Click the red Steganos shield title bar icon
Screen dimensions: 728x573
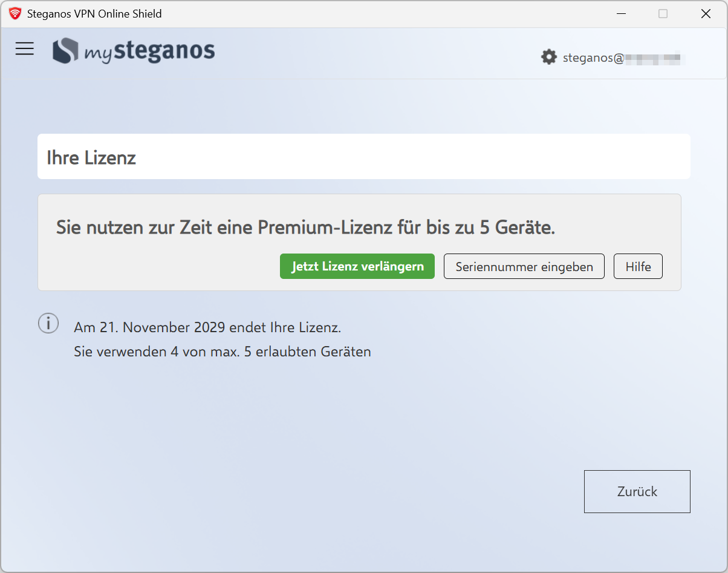coord(15,13)
